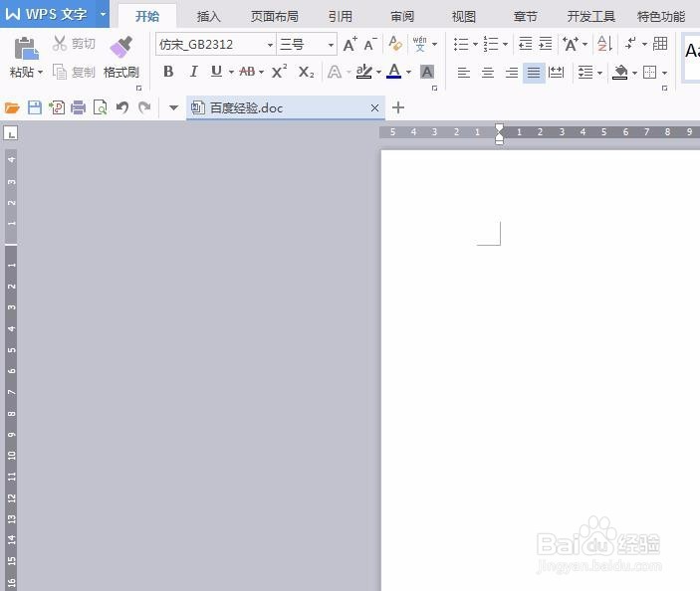Export to PDF icon in quick toolbar
The image size is (700, 591).
coord(57,107)
